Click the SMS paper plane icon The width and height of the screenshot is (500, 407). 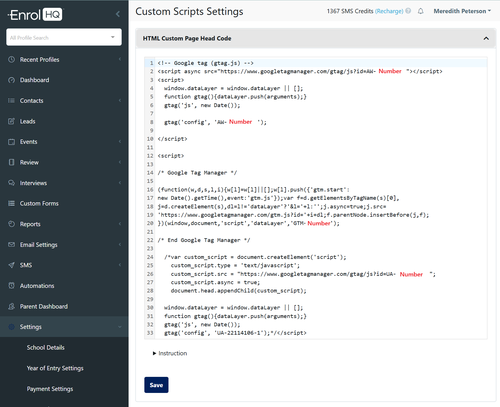[x=12, y=265]
